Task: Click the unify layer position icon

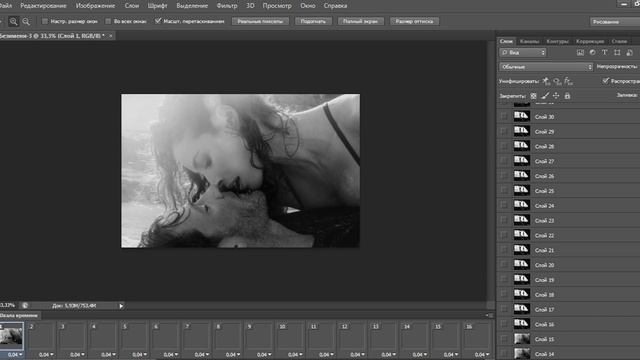Action: click(x=546, y=81)
